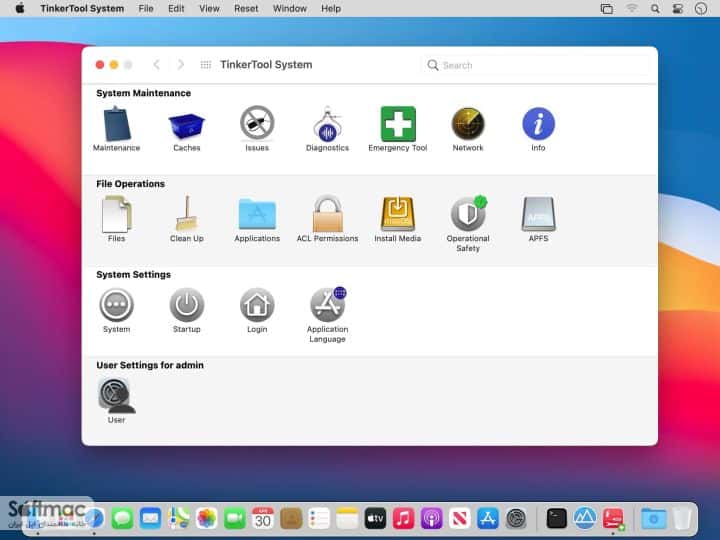Go forward with the right chevron
The image size is (720, 540).
click(181, 65)
